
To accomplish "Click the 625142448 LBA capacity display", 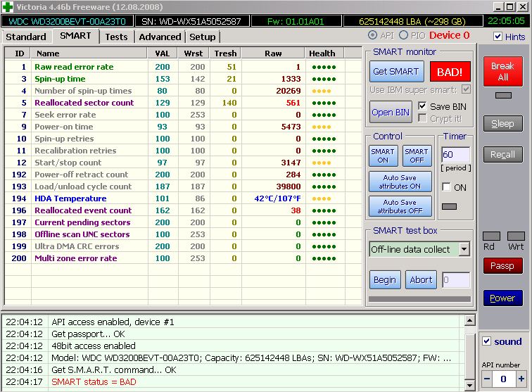I will coord(412,21).
